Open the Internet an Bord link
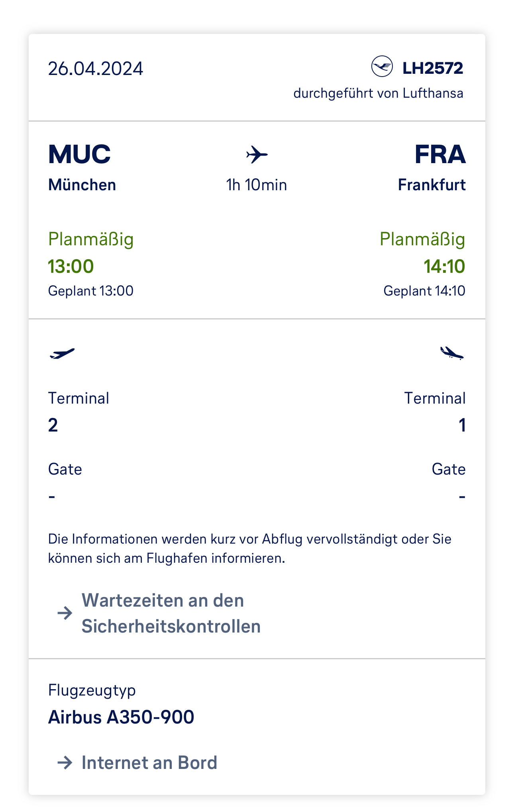 click(149, 763)
